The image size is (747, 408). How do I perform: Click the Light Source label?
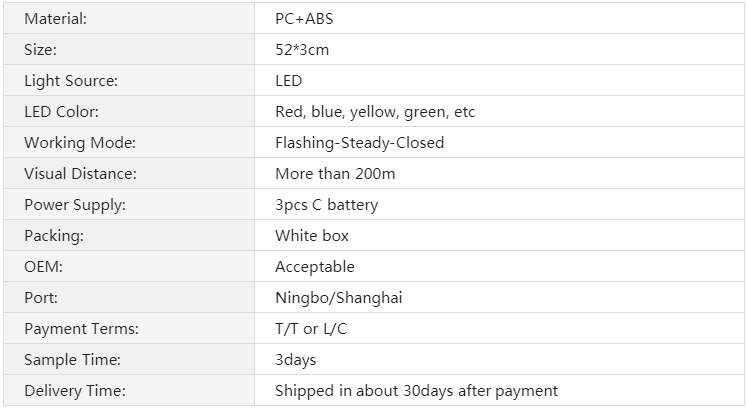[71, 81]
